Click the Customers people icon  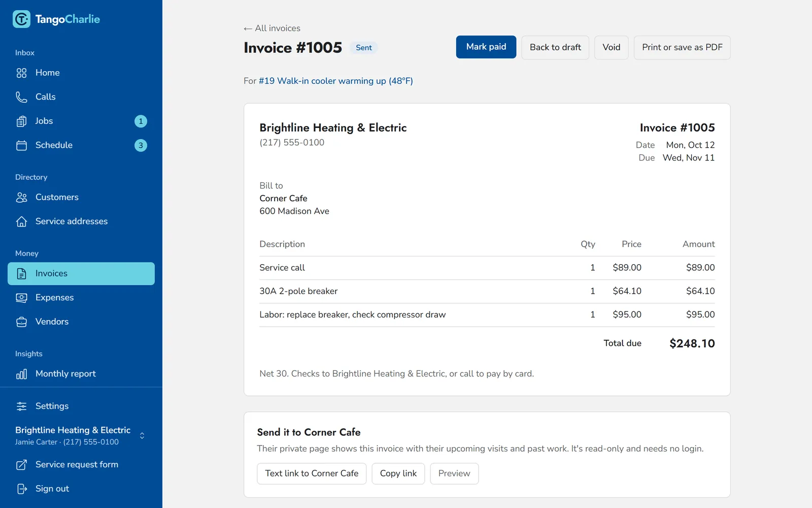click(x=21, y=198)
